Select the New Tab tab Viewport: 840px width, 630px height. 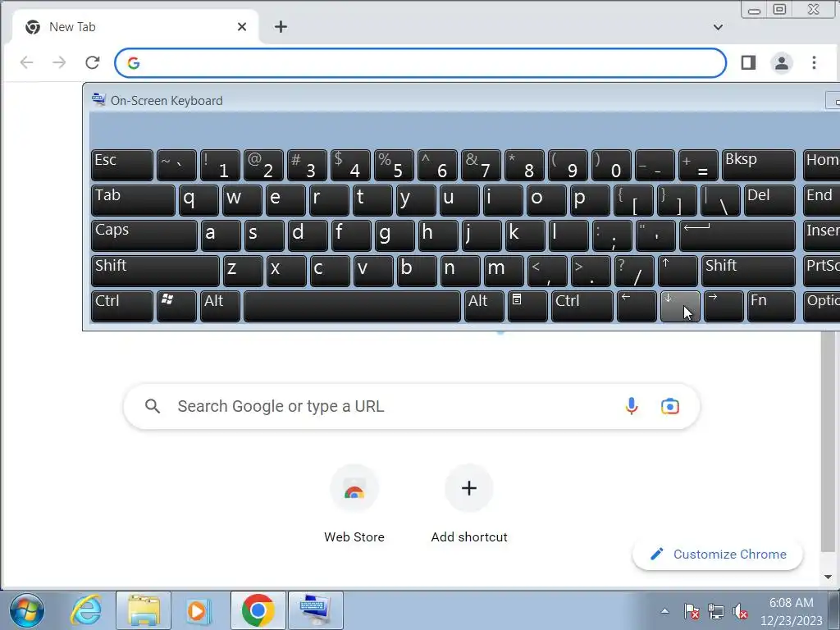coord(135,27)
